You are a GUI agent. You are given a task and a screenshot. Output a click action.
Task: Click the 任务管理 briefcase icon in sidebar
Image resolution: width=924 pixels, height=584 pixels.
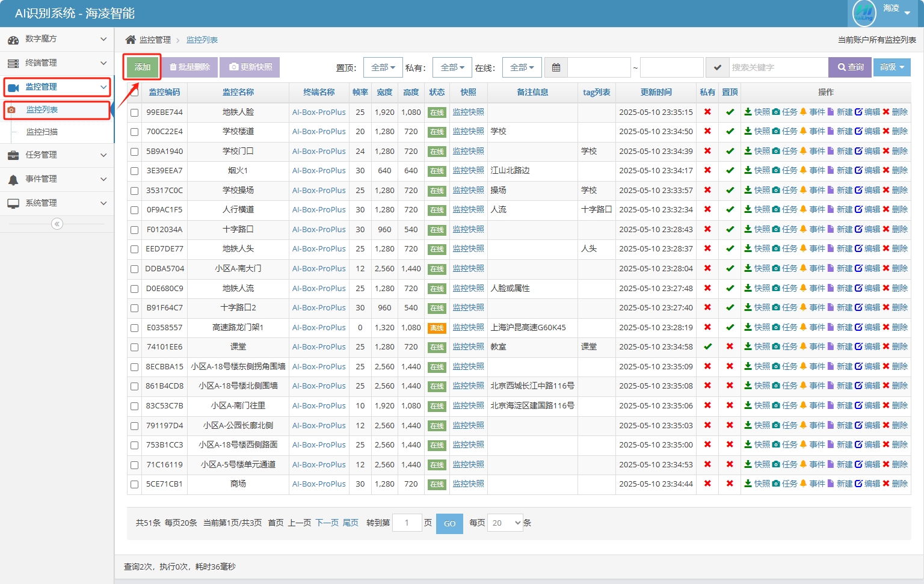[13, 155]
